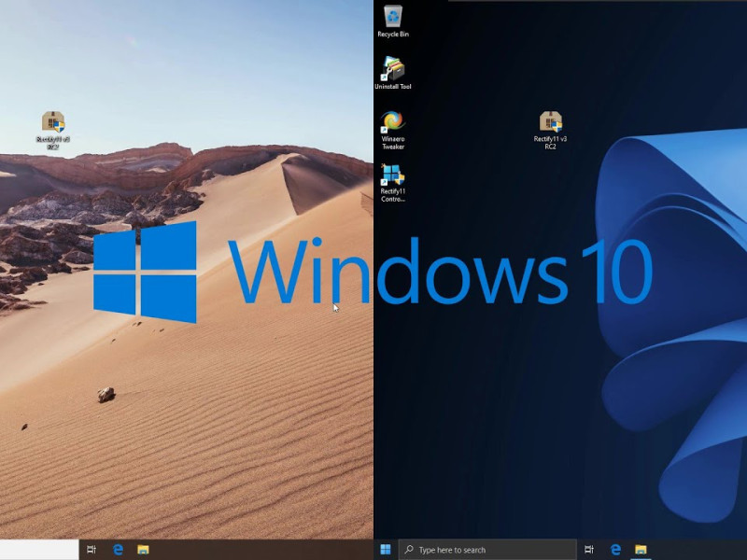Open File Explorer on the right taskbar

click(x=641, y=550)
